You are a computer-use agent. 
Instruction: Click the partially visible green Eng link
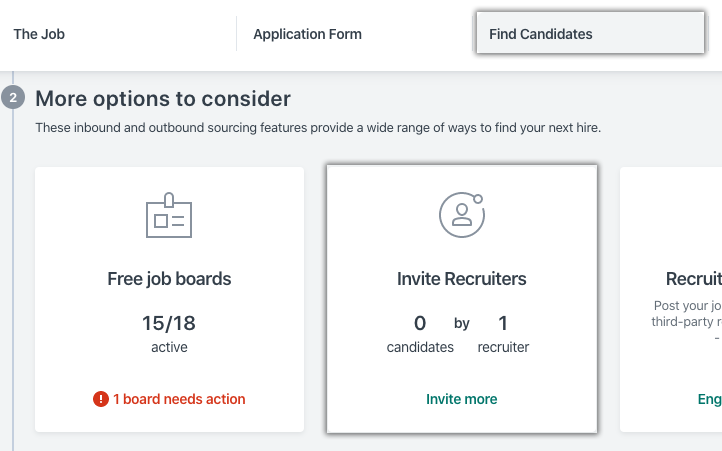pyautogui.click(x=710, y=399)
